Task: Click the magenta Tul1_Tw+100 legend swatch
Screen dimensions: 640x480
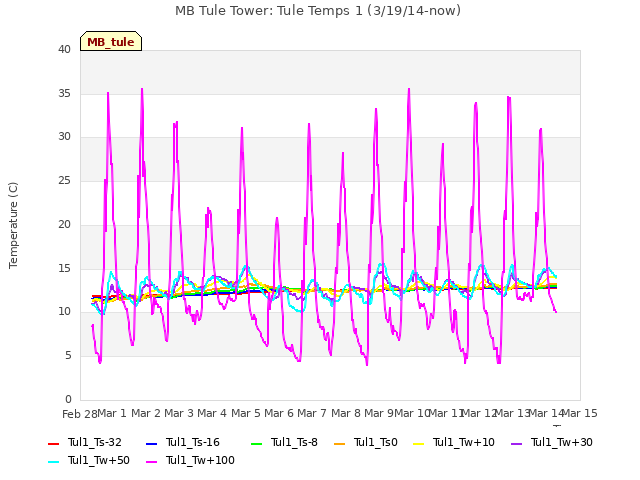Action: coord(151,462)
